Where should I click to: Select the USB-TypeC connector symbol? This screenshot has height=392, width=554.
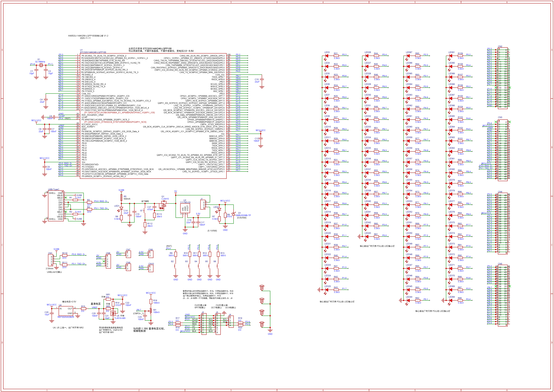pyautogui.click(x=56, y=206)
